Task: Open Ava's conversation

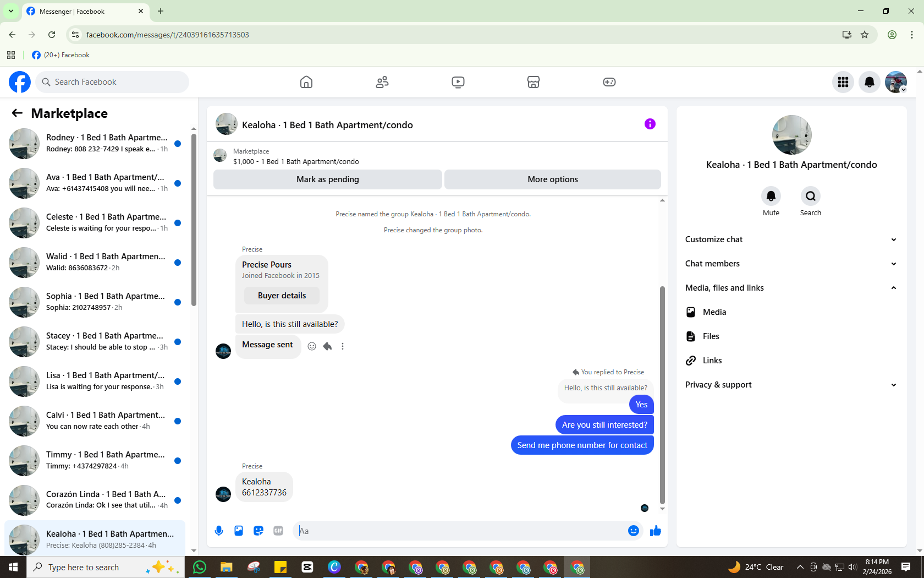Action: point(95,183)
